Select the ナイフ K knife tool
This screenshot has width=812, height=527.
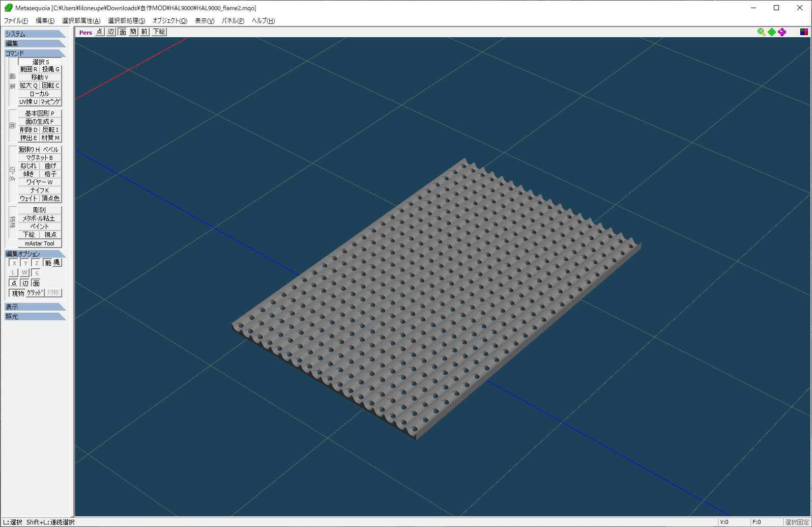40,190
